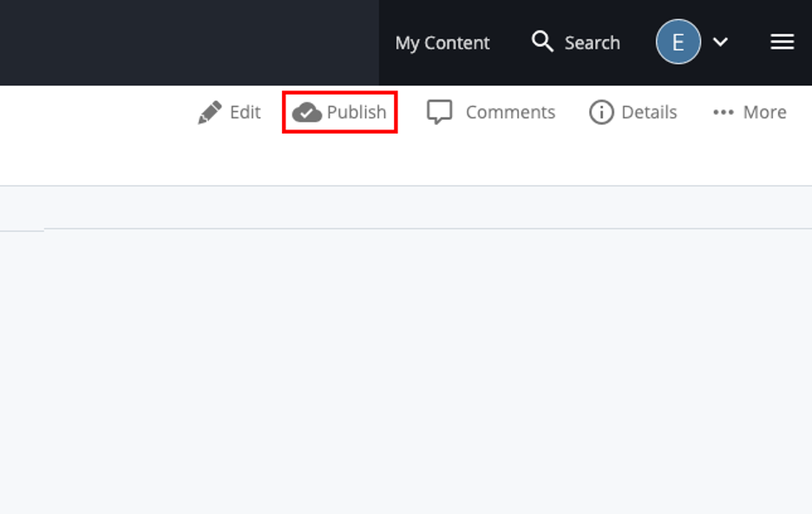Click the dark header bar area
Screen dimensions: 812x514
pyautogui.click(x=189, y=43)
